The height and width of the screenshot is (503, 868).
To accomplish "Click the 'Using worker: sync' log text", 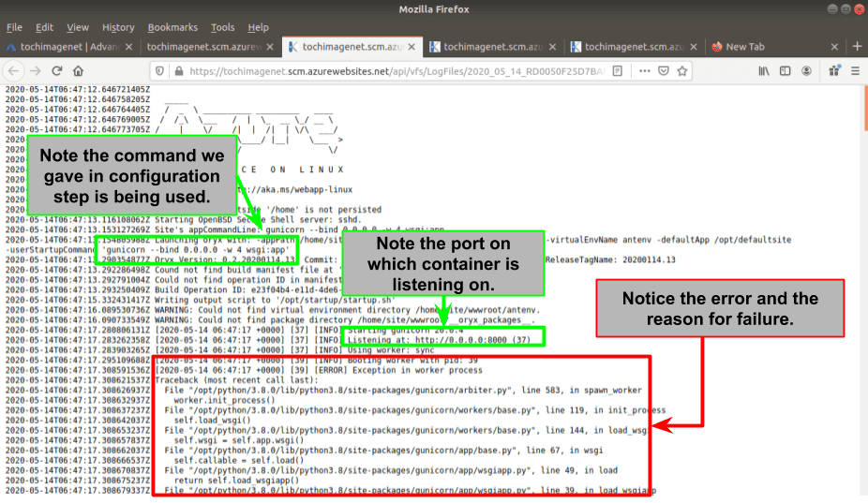I will [391, 349].
